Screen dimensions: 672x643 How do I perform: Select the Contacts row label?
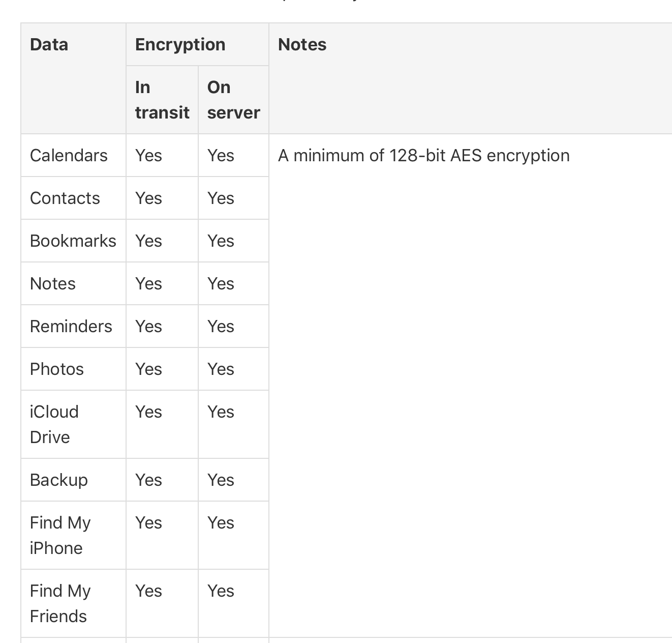(65, 198)
